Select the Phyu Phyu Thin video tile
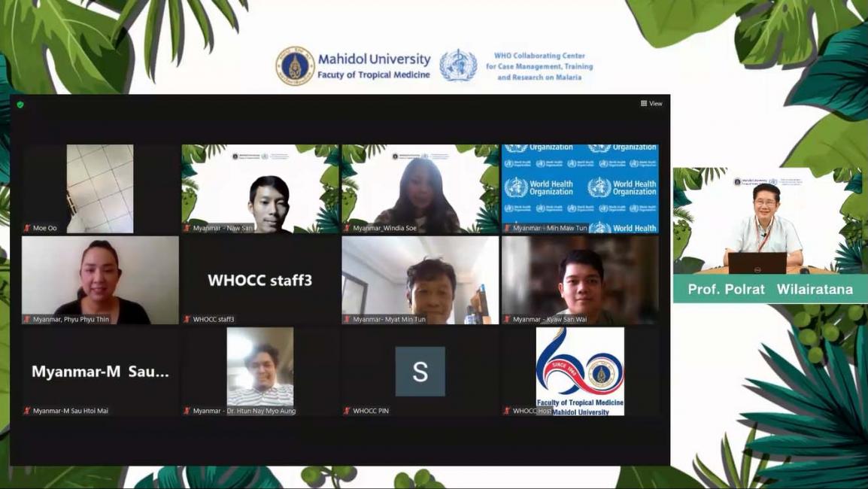The height and width of the screenshot is (489, 868). (x=100, y=280)
